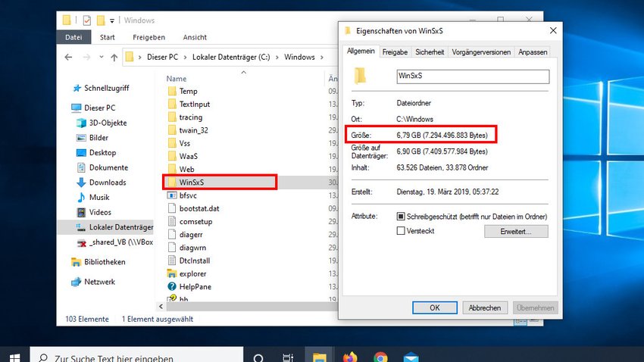Click the Forward arrow in Explorer

pos(86,57)
